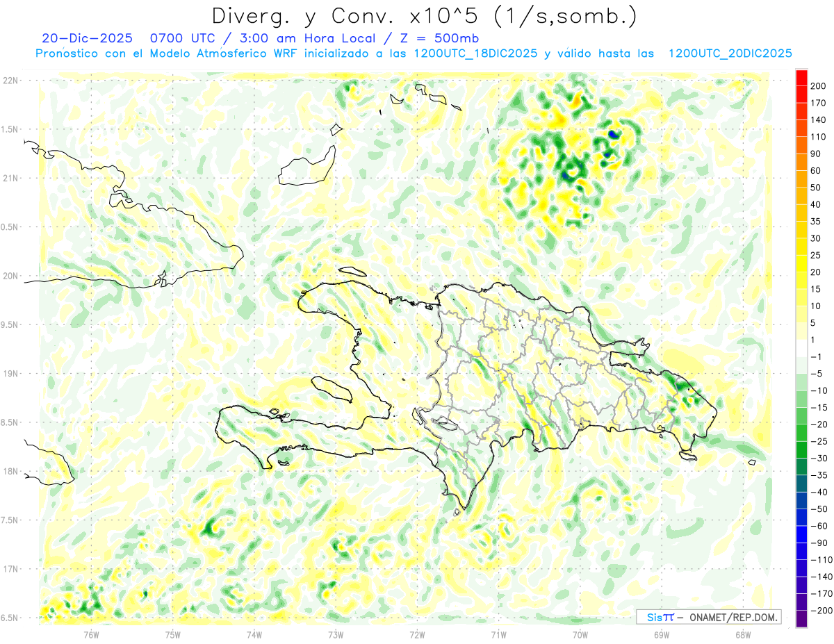834x644 pixels.
Task: Click the 75W longitude label
Action: [x=173, y=634]
